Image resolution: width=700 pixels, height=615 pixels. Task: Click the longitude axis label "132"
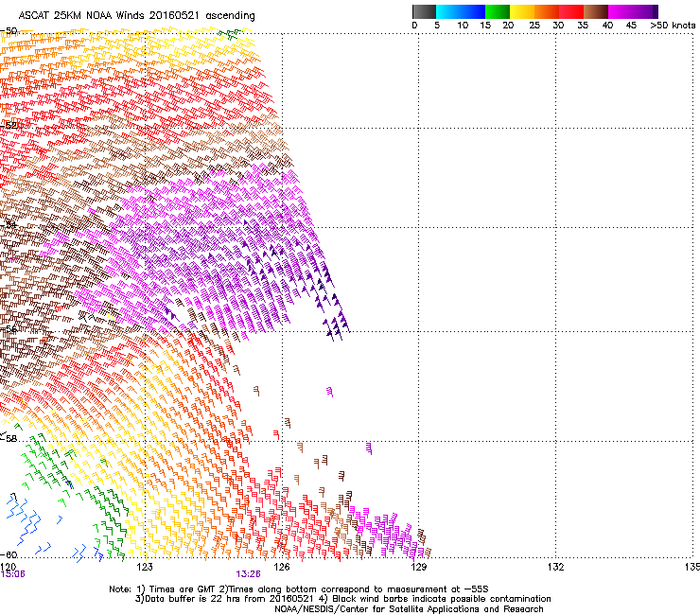(555, 567)
